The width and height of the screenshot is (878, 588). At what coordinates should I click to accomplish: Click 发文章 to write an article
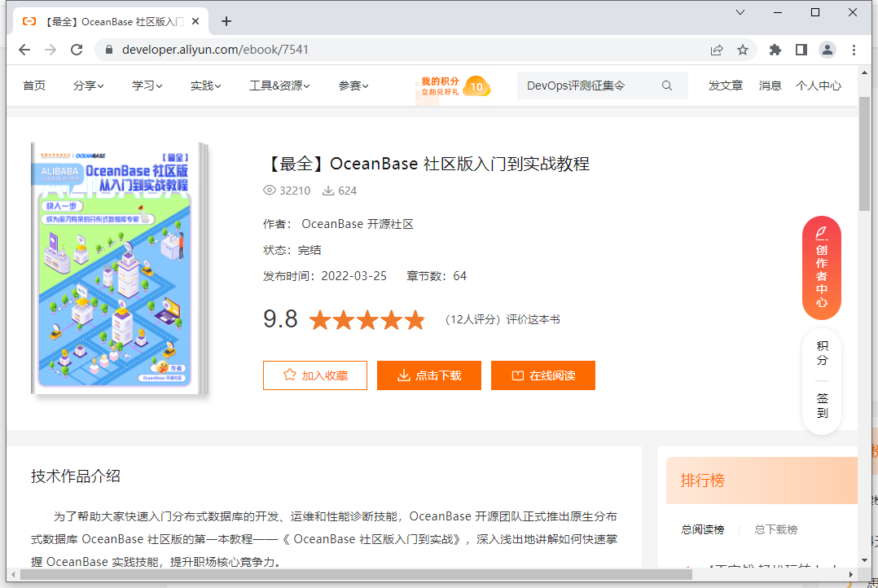(725, 86)
